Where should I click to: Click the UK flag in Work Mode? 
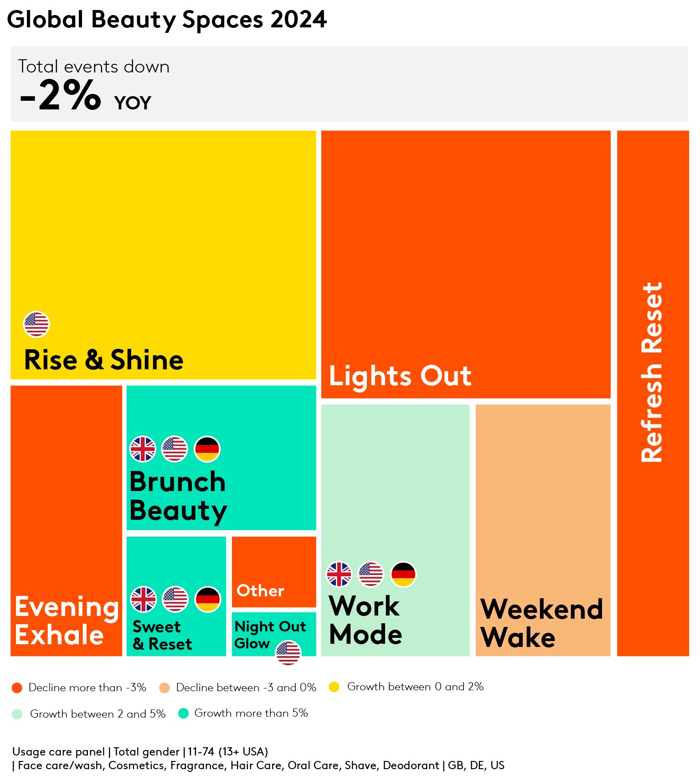[340, 574]
